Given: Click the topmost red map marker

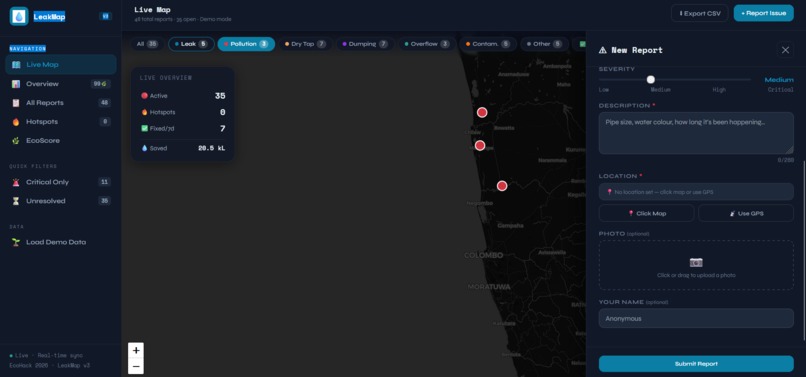Looking at the screenshot, I should pyautogui.click(x=482, y=112).
